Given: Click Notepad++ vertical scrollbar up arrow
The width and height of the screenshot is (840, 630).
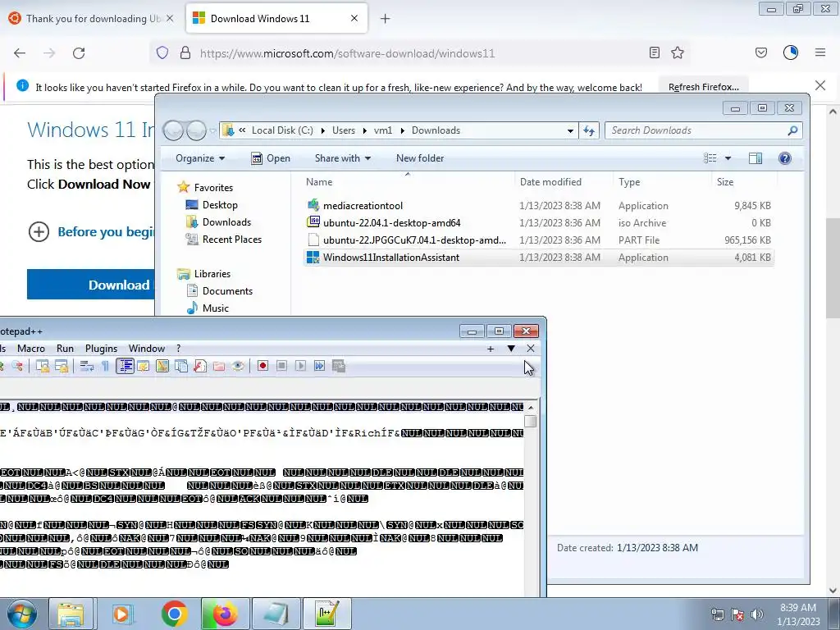Looking at the screenshot, I should 531,407.
